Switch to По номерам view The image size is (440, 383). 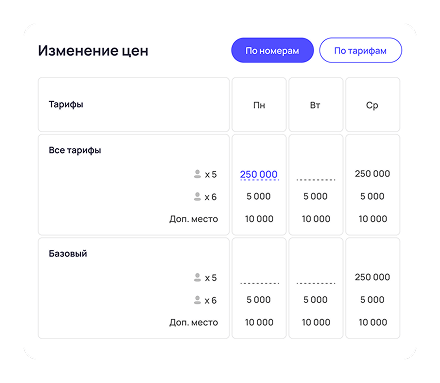(x=272, y=50)
